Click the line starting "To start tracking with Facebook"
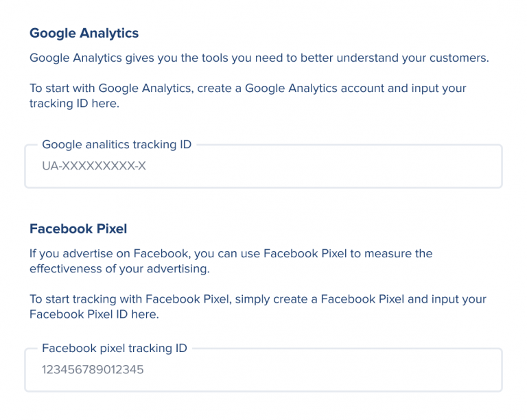 coord(257,300)
